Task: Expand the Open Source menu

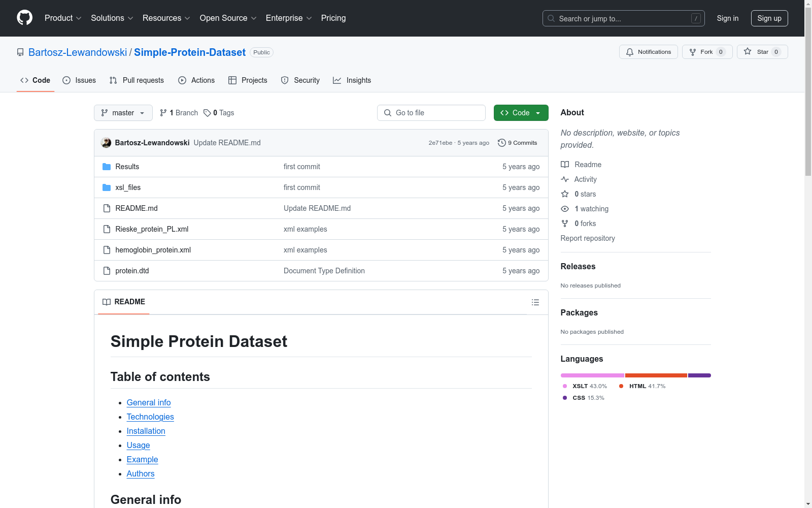Action: pos(228,18)
